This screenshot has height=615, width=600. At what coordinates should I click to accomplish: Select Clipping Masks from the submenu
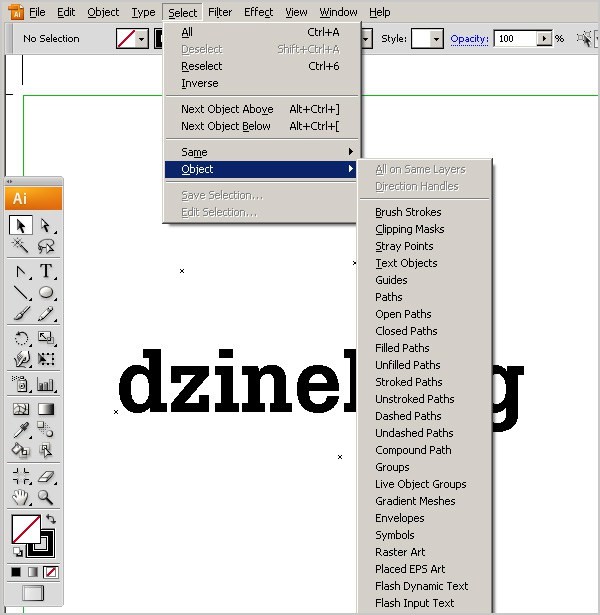(425, 229)
